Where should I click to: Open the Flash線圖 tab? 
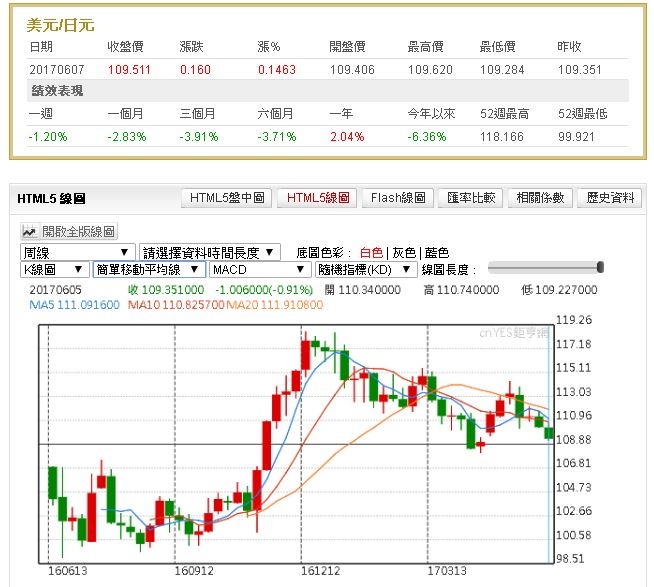(398, 198)
